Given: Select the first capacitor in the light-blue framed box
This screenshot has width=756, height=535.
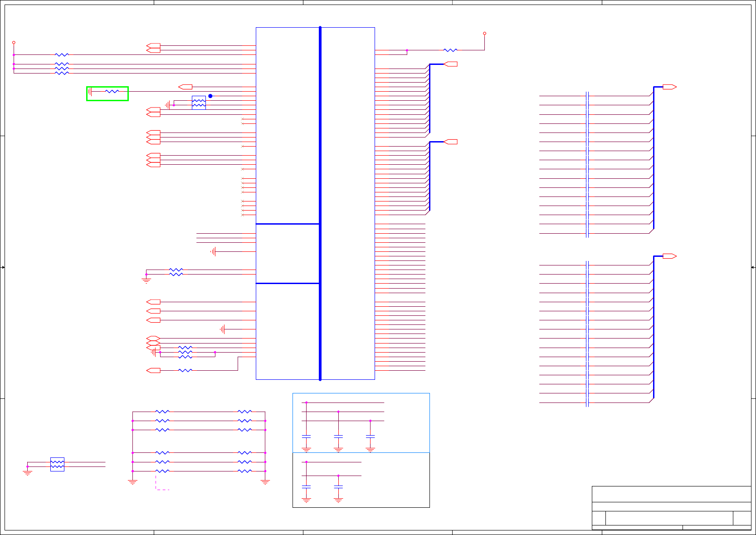Looking at the screenshot, I should [x=306, y=437].
